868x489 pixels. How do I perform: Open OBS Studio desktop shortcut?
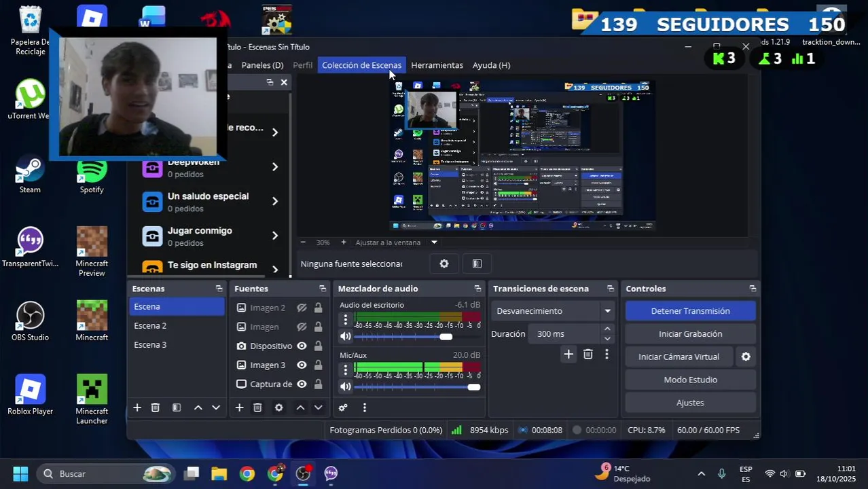pyautogui.click(x=30, y=321)
